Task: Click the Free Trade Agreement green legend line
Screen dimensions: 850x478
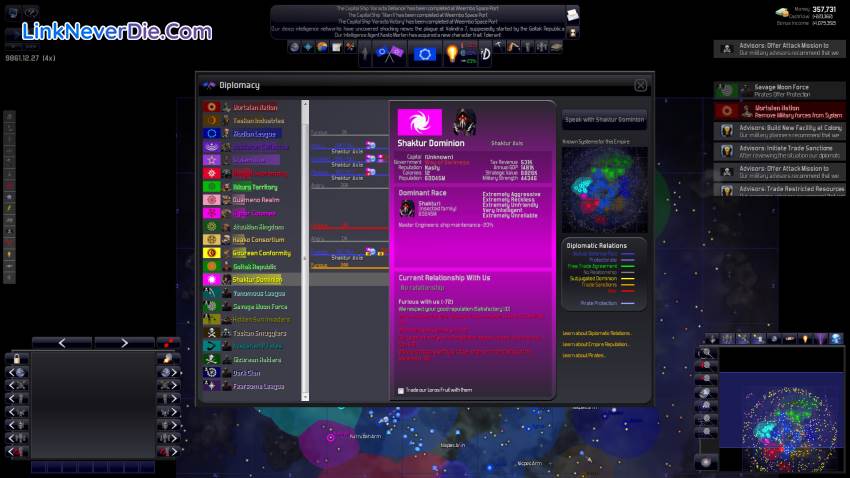Action: (628, 266)
